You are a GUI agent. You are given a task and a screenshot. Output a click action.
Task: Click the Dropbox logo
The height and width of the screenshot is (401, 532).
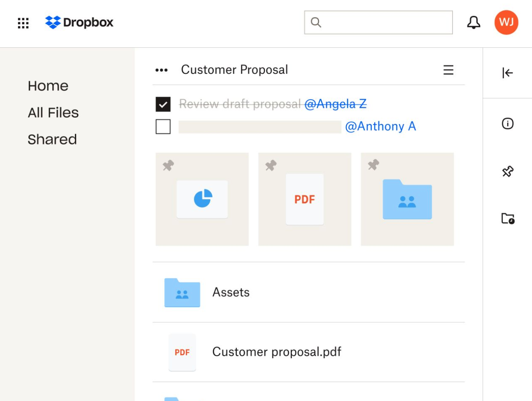79,22
